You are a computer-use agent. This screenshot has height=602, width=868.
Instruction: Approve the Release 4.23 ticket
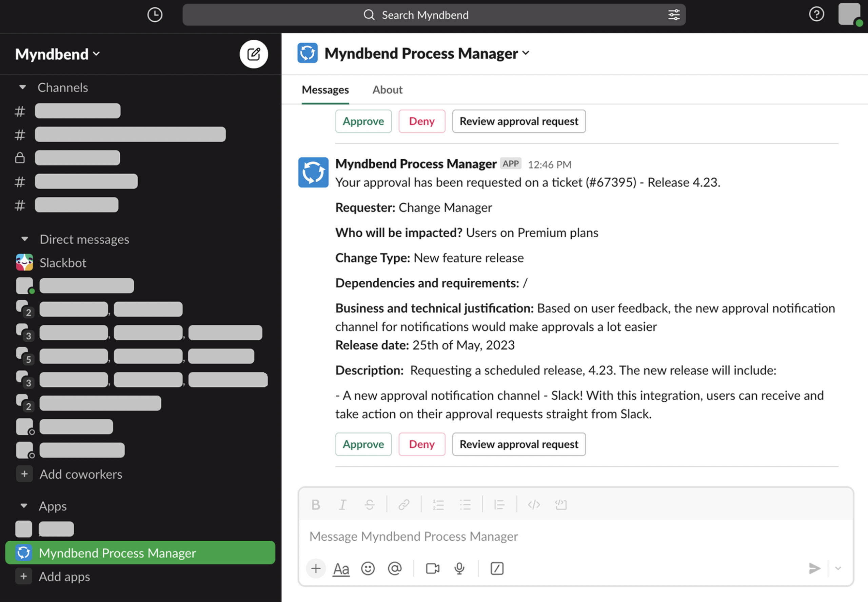(363, 444)
